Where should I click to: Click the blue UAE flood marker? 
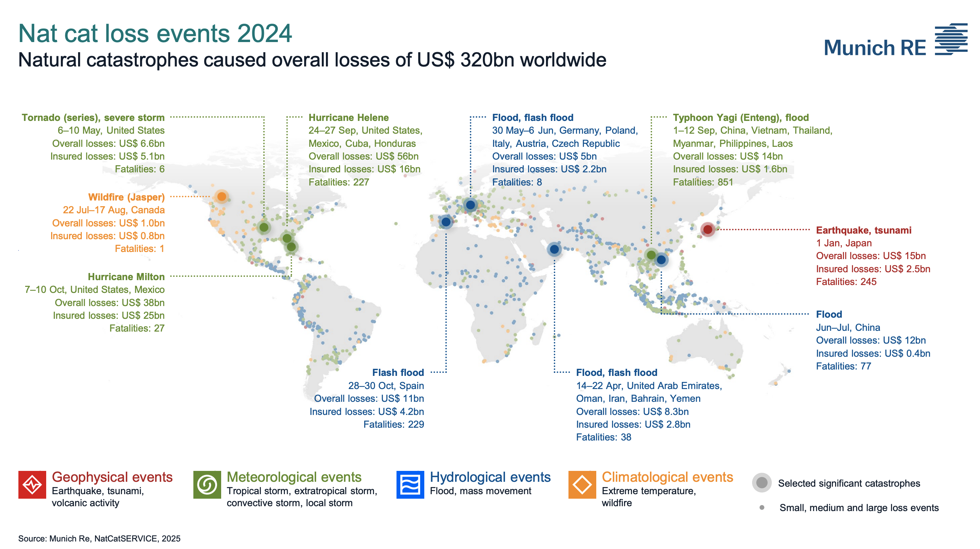pos(554,249)
